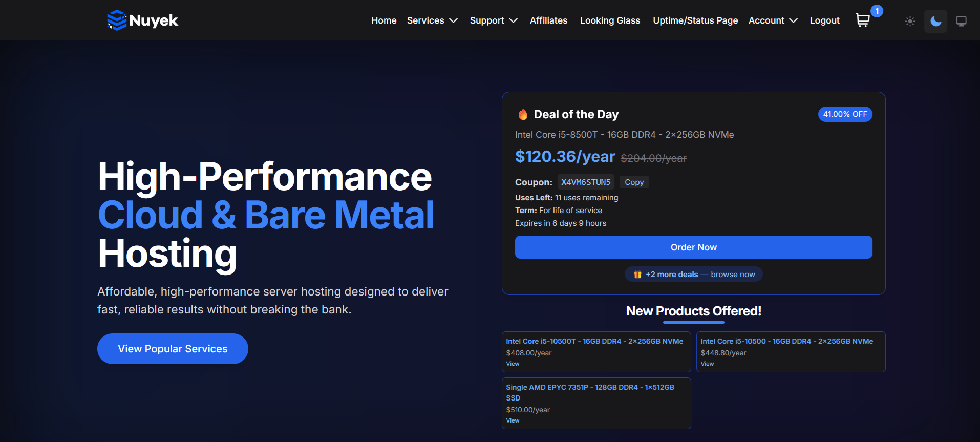Image resolution: width=980 pixels, height=442 pixels.
Task: Open the Affiliates page
Action: [x=548, y=20]
